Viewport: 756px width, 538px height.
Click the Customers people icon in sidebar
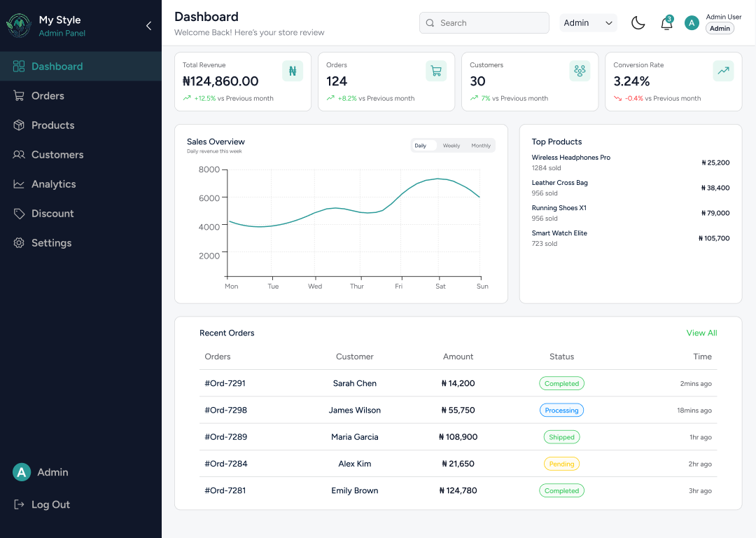19,154
